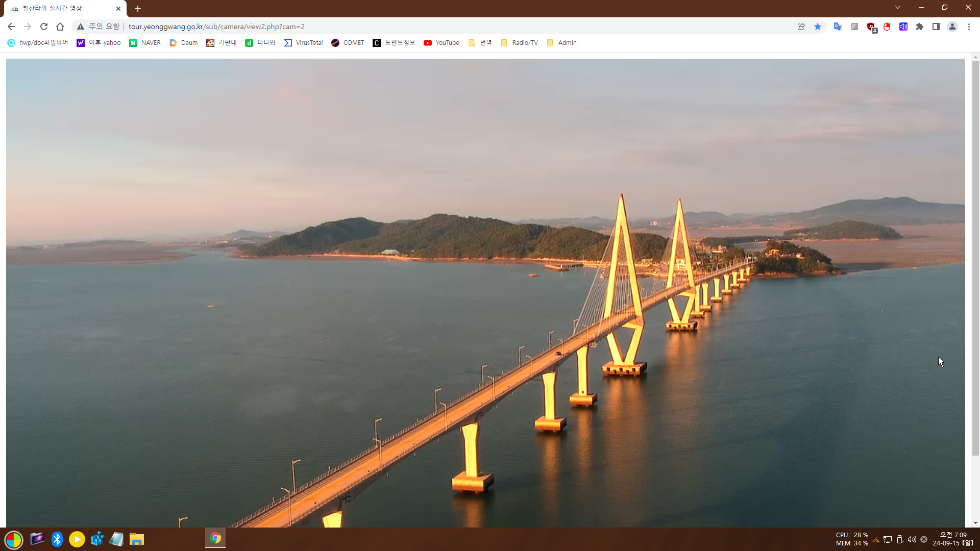Click the live bridge webcam video
The height and width of the screenshot is (551, 980).
(485, 293)
